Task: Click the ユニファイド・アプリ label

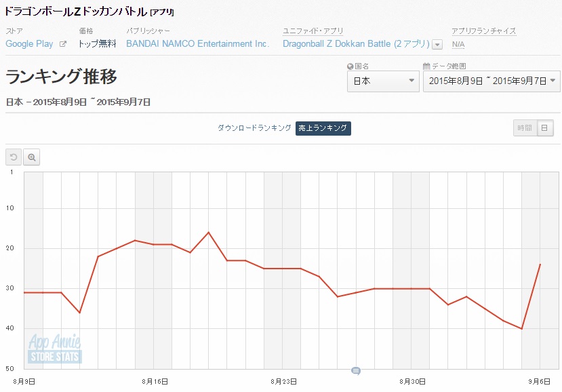Action: pos(313,31)
